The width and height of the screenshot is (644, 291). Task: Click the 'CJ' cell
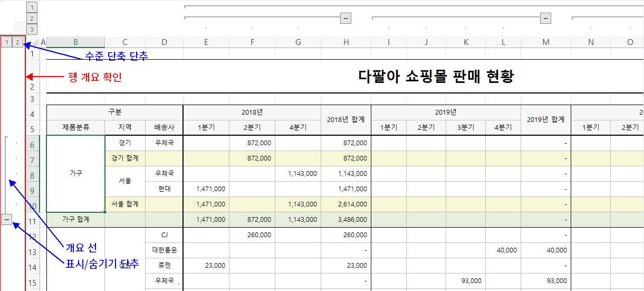click(x=164, y=234)
